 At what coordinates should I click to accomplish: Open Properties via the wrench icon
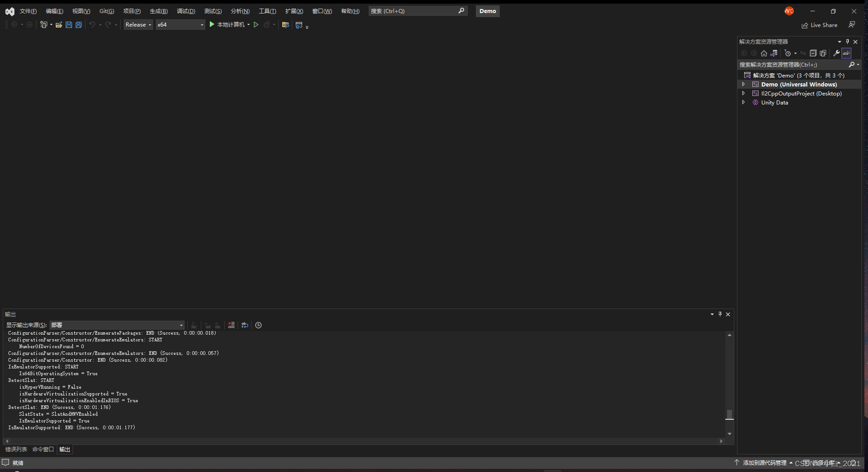(836, 53)
